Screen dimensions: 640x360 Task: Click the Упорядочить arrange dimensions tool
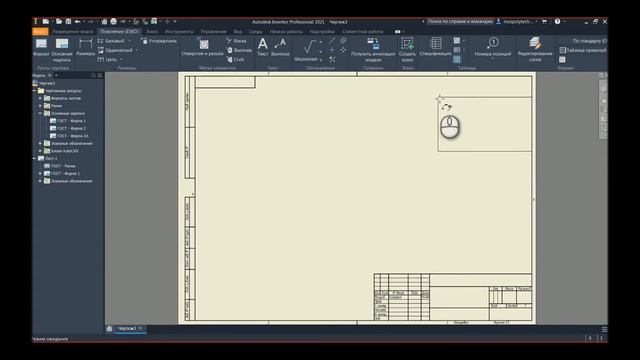(x=159, y=41)
